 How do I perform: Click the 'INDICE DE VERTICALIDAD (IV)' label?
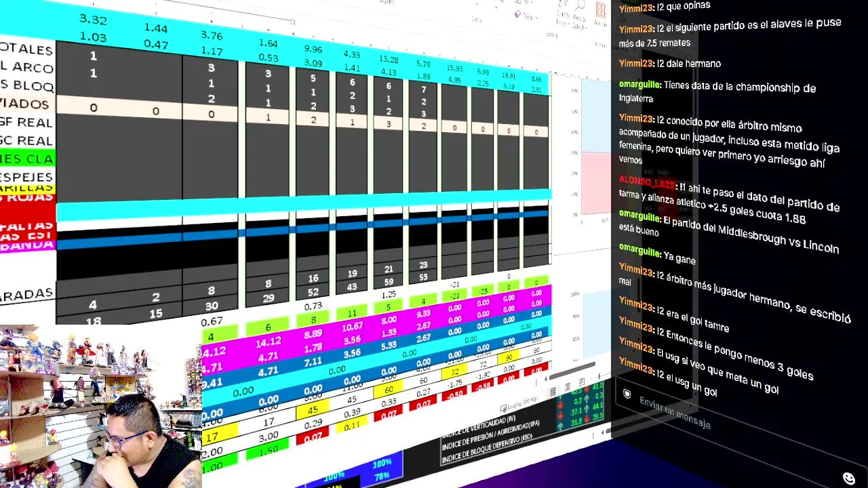point(479,427)
